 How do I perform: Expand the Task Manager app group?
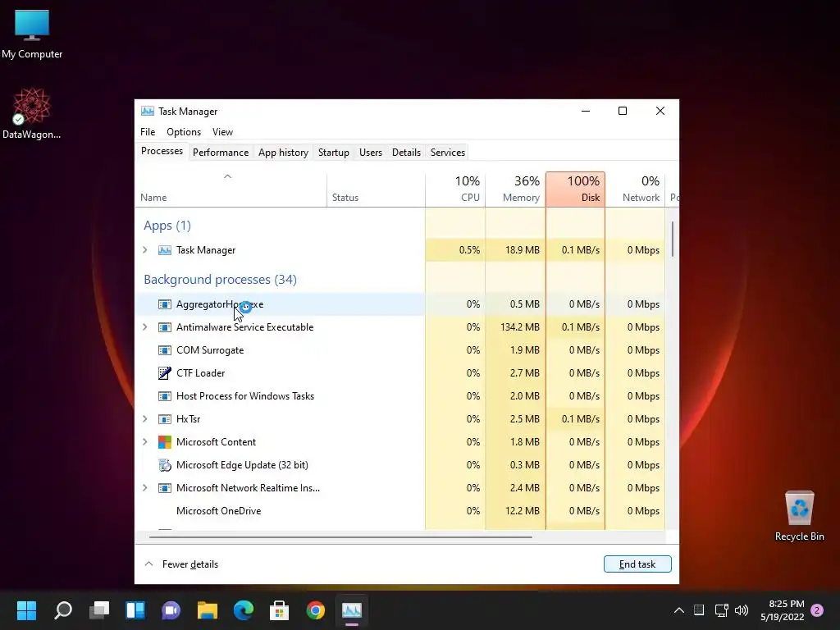144,250
